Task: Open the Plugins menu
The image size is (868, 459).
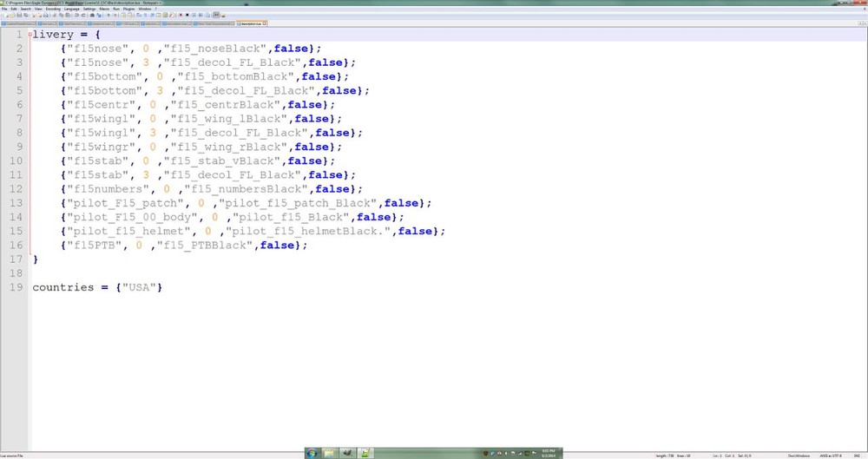Action: click(x=129, y=9)
